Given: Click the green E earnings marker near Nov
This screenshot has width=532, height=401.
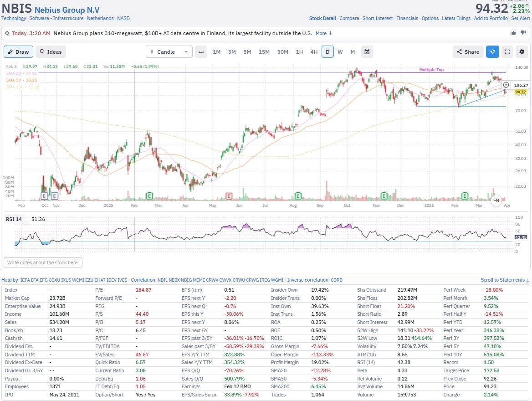Looking at the screenshot, I should click(x=384, y=196).
